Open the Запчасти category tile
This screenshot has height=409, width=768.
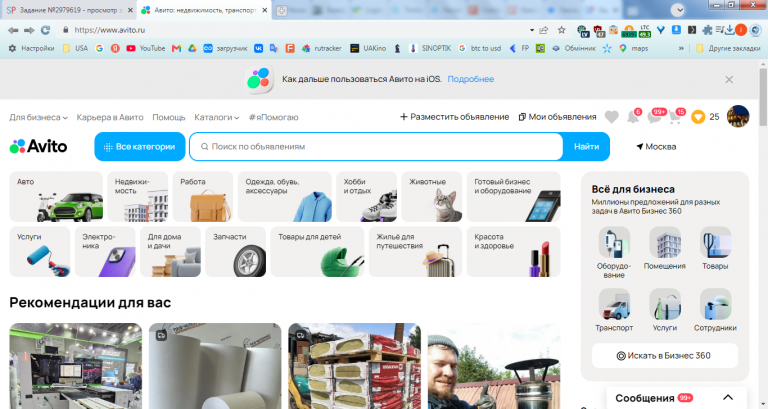pos(236,251)
